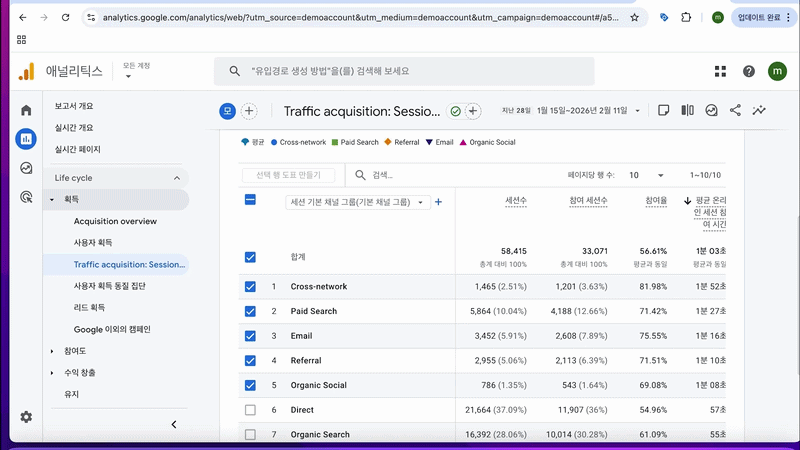Image resolution: width=800 pixels, height=450 pixels.
Task: Open 리드 획득 lead acquisition report
Action: [x=89, y=308]
